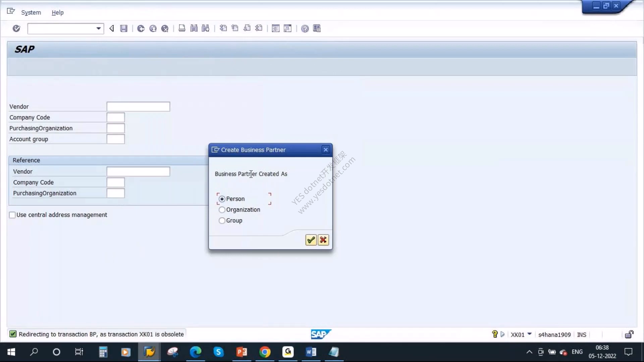Open the System menu
Image resolution: width=644 pixels, height=362 pixels.
point(31,12)
